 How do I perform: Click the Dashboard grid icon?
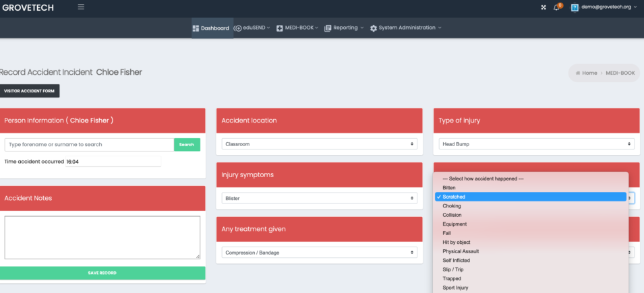coord(196,28)
